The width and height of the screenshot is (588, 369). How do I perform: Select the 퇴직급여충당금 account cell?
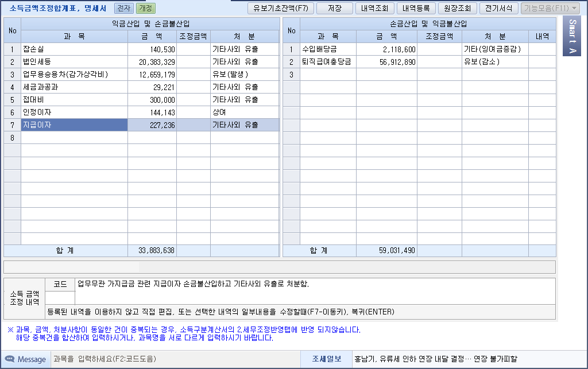point(328,62)
